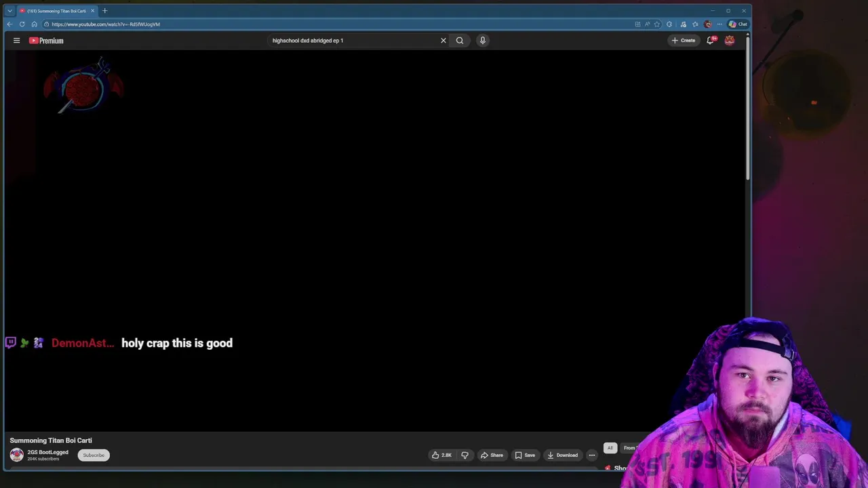The height and width of the screenshot is (488, 868).
Task: Open split screen icon in address bar
Action: tap(637, 24)
